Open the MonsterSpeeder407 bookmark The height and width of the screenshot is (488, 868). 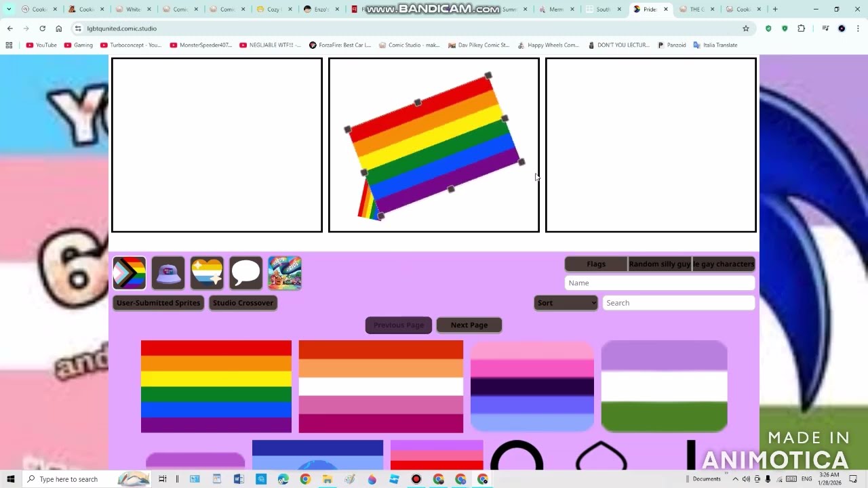pos(201,45)
